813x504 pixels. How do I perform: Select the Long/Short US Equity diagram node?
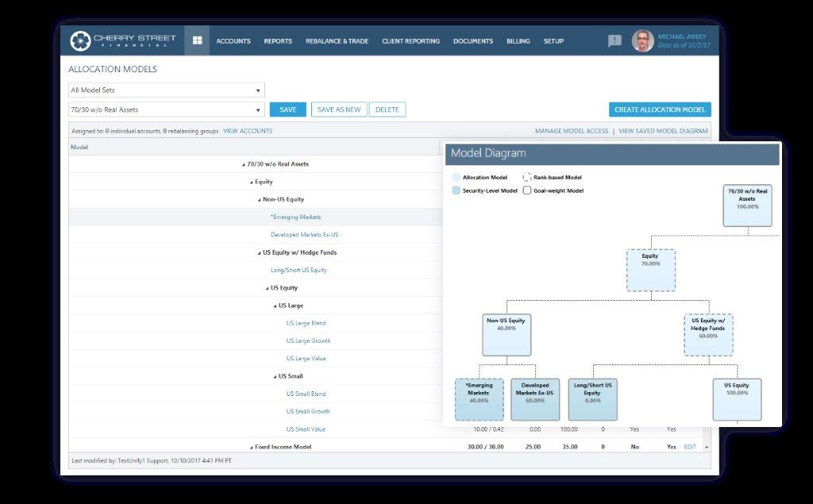tap(592, 399)
